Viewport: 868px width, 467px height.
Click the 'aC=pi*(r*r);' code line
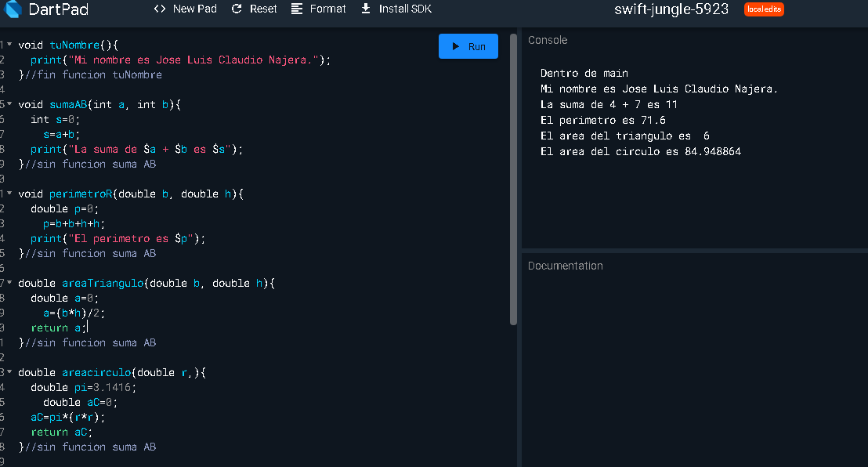(68, 417)
